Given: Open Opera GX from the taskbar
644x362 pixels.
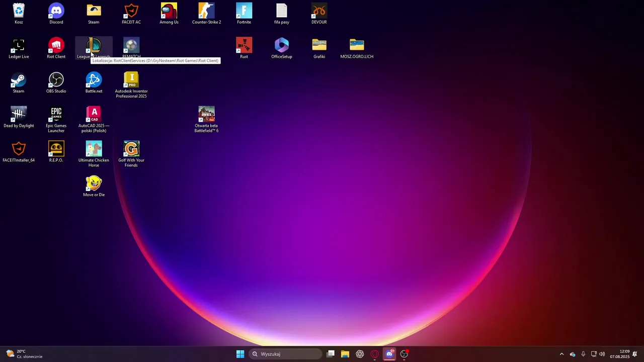Looking at the screenshot, I should click(374, 354).
